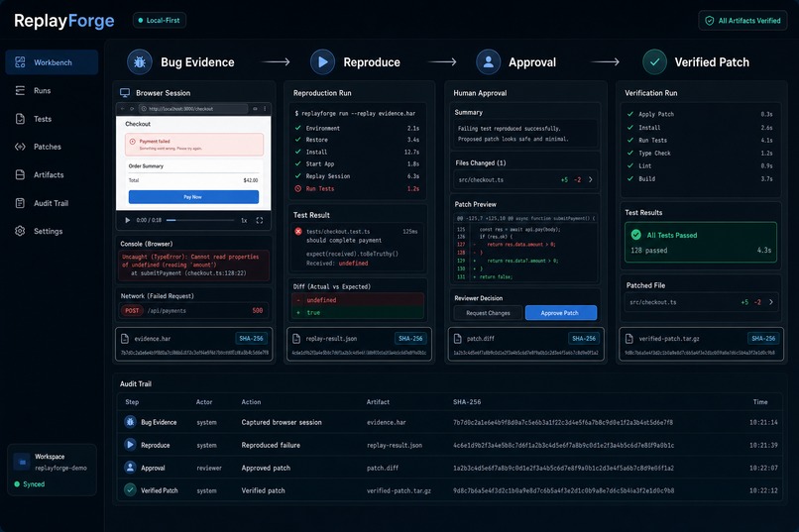Click the Bug Evidence stage bug icon

click(140, 62)
